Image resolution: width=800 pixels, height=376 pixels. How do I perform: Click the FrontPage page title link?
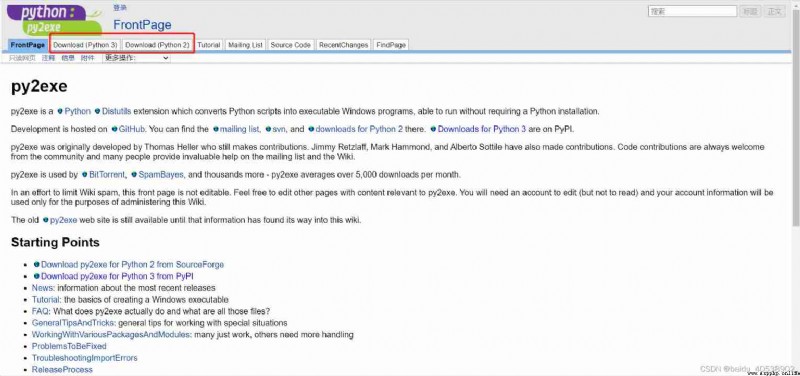tap(142, 25)
